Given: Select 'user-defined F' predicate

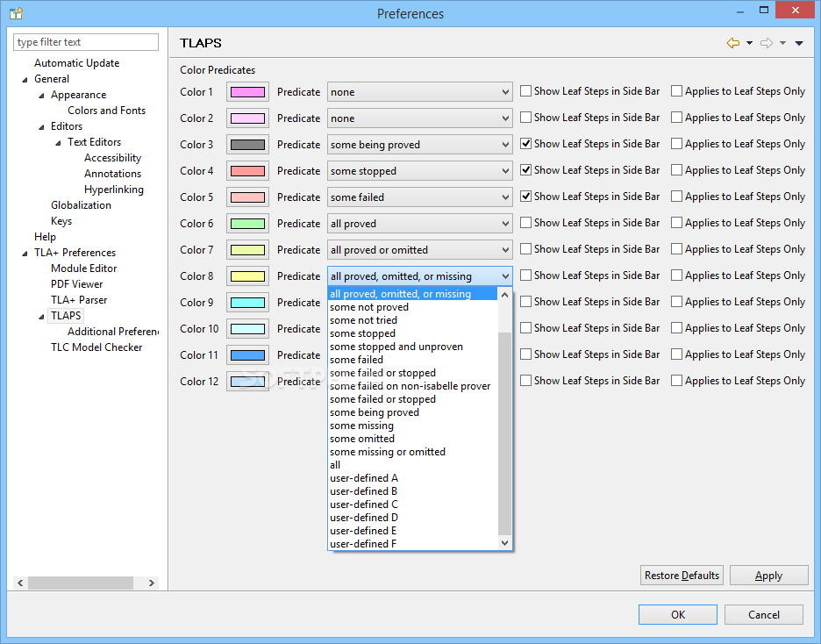Looking at the screenshot, I should (412, 544).
